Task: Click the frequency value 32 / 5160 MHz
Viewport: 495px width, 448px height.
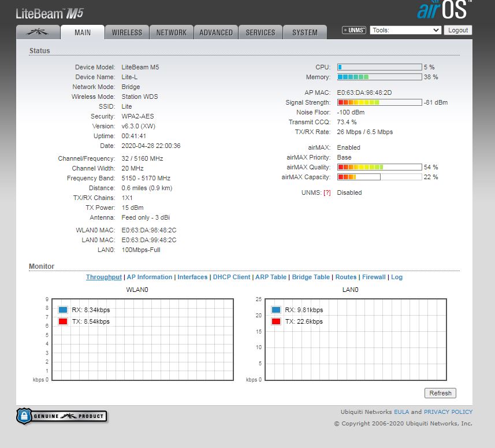Action: coord(142,158)
